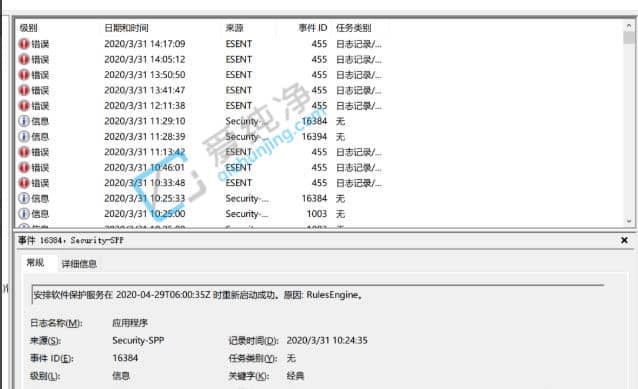Sort by the 任务类别 column header
This screenshot has height=389, width=638.
[x=354, y=28]
